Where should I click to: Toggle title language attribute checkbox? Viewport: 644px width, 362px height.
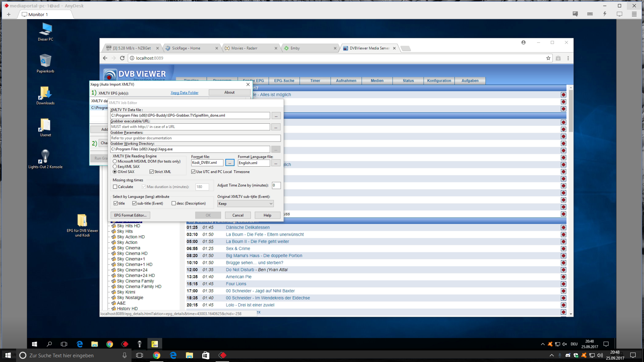pyautogui.click(x=116, y=203)
